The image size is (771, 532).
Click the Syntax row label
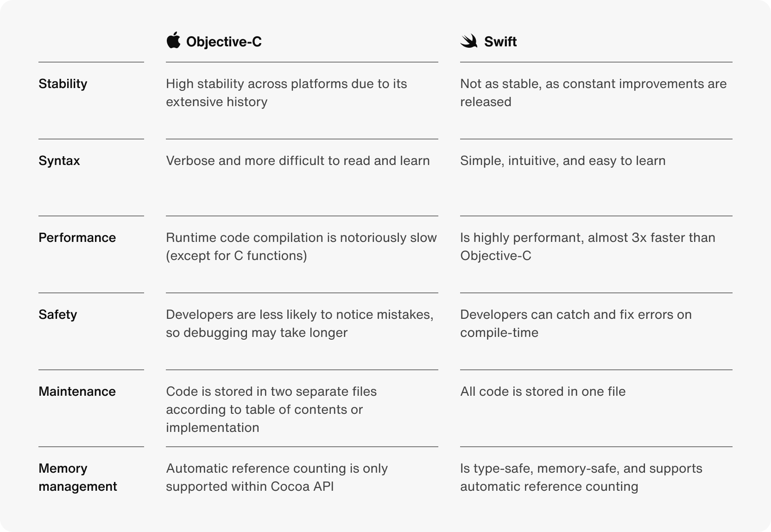[x=59, y=161]
